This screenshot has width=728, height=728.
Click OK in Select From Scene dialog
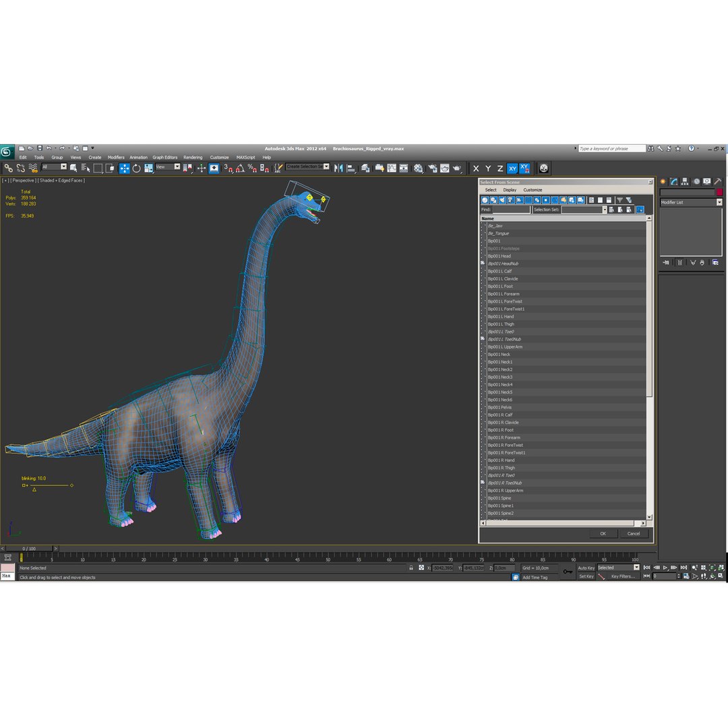(x=603, y=533)
